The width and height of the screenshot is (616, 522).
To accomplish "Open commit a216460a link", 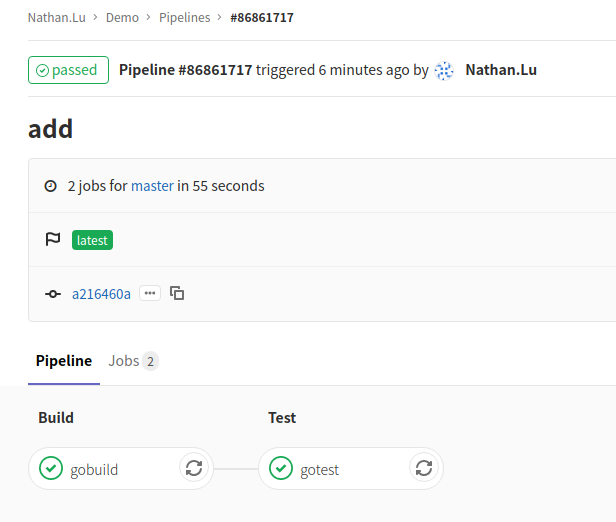I will (x=101, y=294).
